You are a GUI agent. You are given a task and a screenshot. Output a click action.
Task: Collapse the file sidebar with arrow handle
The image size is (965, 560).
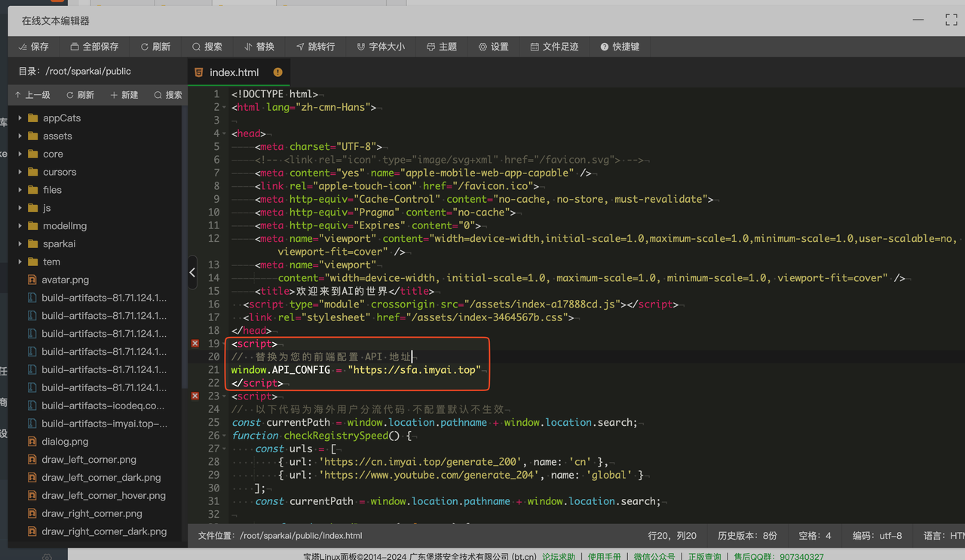[192, 272]
